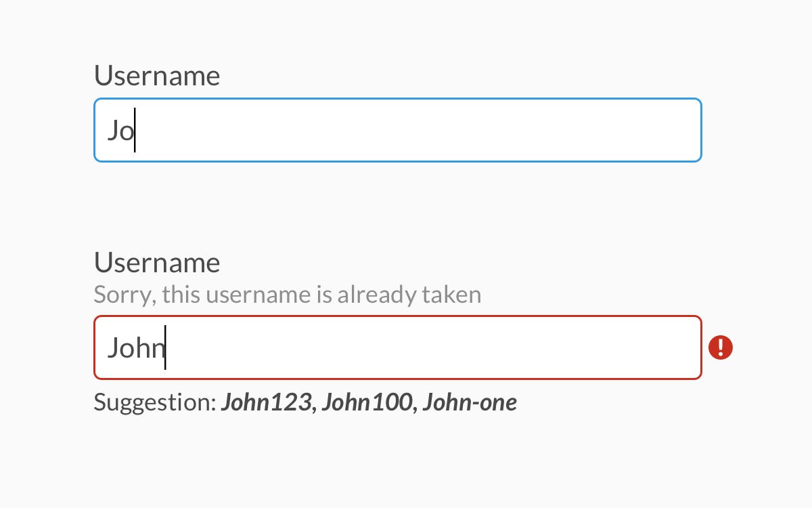
Task: Click the text caret after "John"
Action: coord(165,347)
